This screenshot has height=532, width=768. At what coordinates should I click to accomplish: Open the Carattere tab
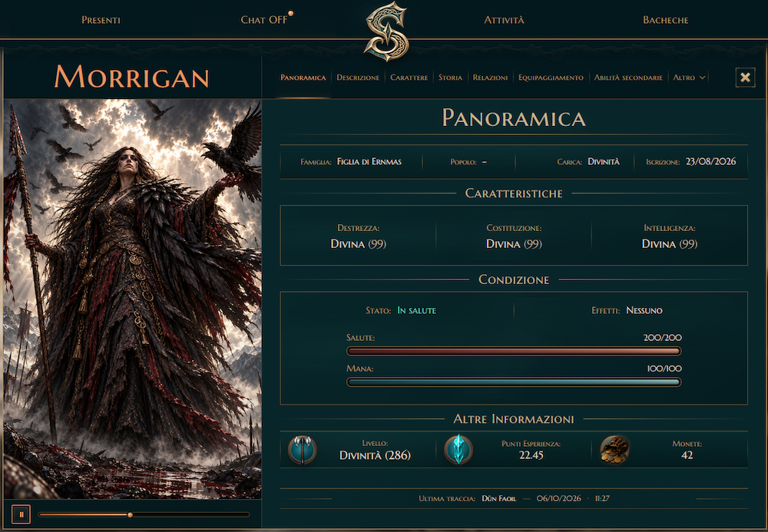(x=409, y=78)
